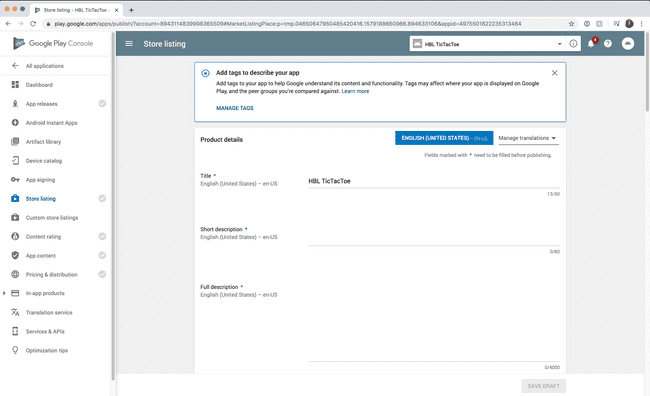650x396 pixels.
Task: Go back in browser history
Action: 8,24
